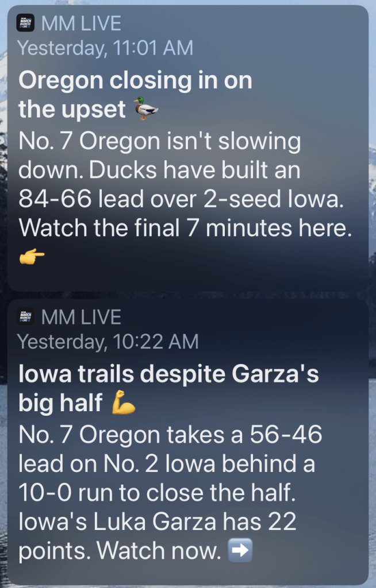Open the "Oregon closing in on the upset" headline

point(135,95)
